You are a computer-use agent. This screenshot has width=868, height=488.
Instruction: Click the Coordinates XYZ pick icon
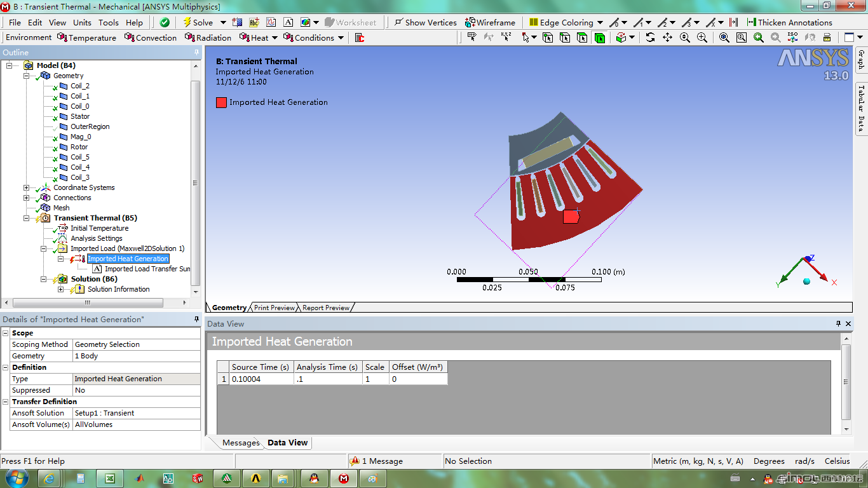[x=506, y=37]
